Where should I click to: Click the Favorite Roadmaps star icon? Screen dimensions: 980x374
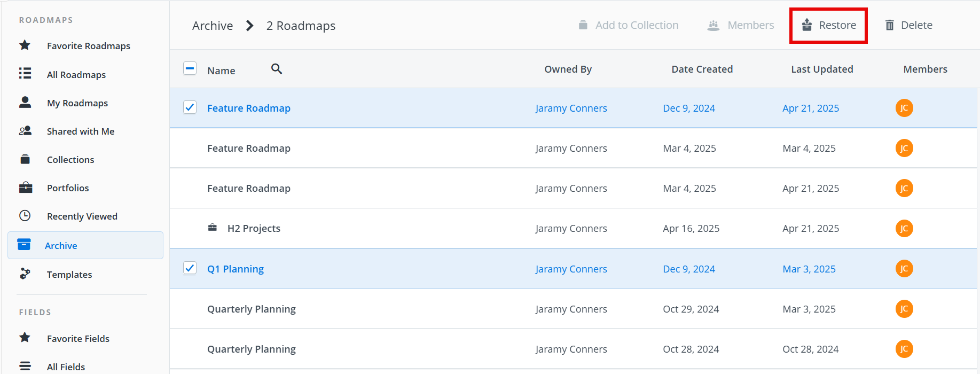tap(25, 45)
